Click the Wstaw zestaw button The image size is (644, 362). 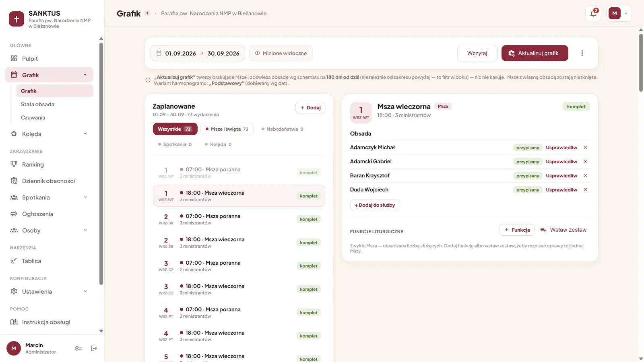click(563, 230)
